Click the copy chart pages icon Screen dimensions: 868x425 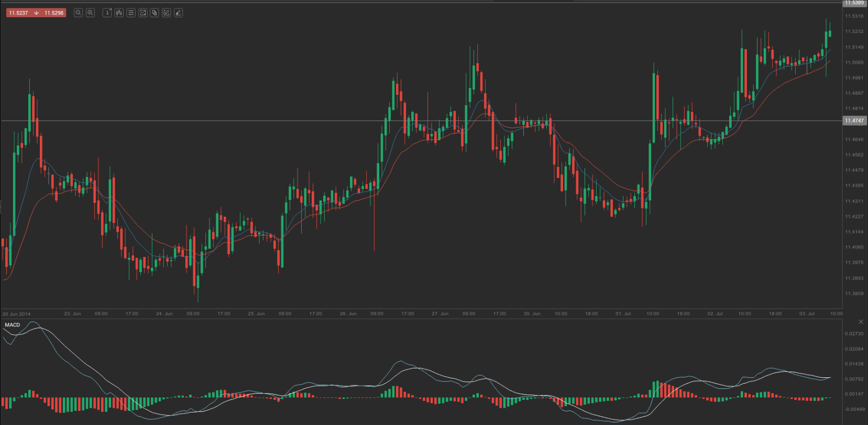point(155,13)
